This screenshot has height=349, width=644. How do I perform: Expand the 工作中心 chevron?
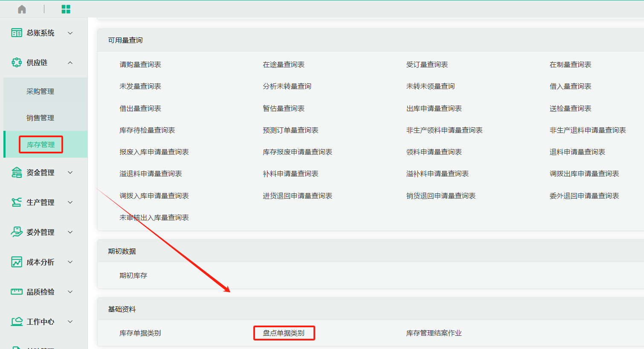coord(70,322)
